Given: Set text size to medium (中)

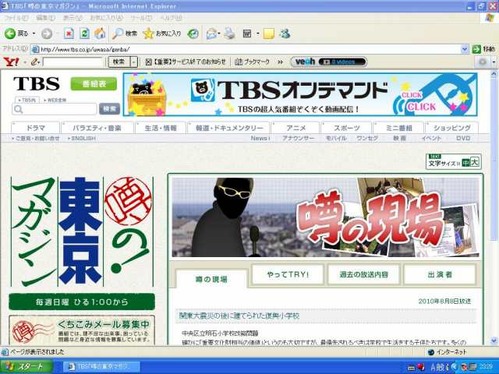Looking at the screenshot, I should click(x=466, y=162).
